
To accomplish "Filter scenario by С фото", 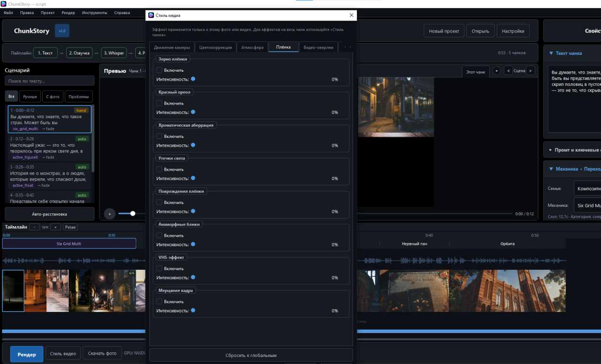I will pyautogui.click(x=53, y=97).
